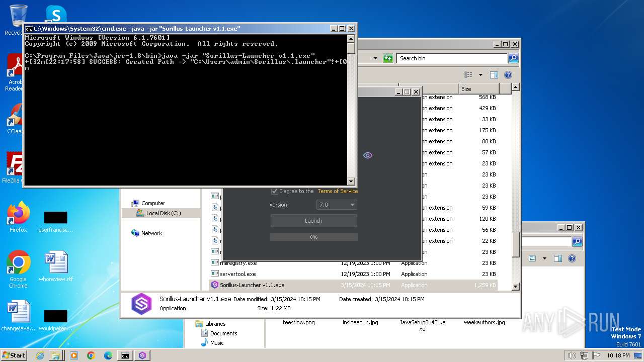Select rmiregistry.exe file row

point(354,263)
